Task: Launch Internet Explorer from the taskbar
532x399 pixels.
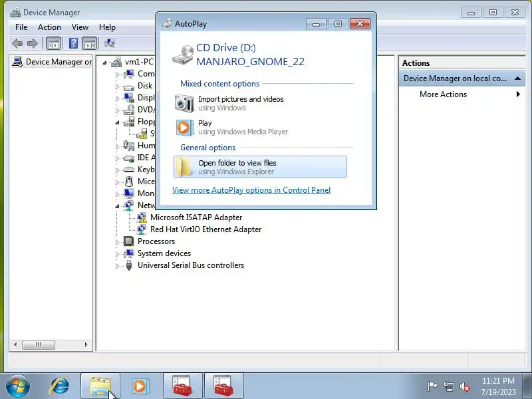Action: tap(59, 386)
